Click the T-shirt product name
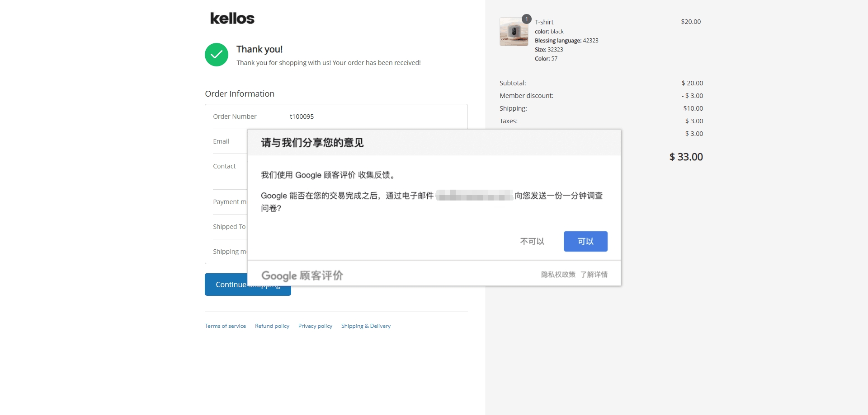This screenshot has width=868, height=415. 544,22
